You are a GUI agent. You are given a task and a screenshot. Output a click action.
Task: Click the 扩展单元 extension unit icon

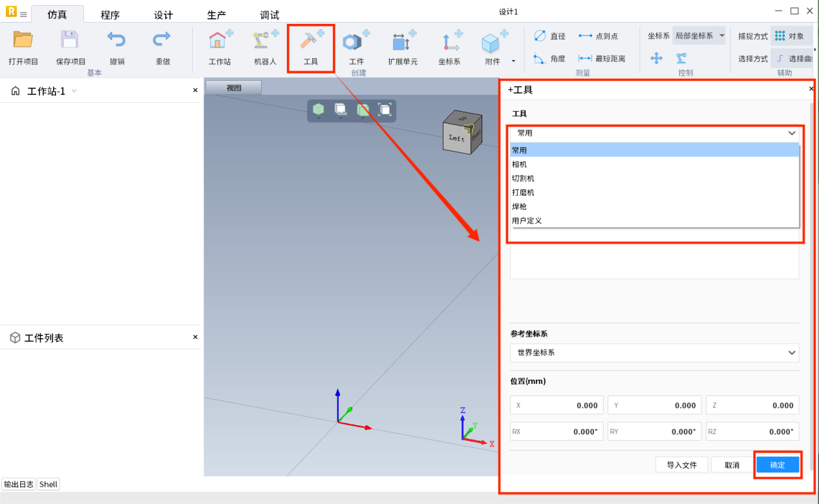coord(402,42)
